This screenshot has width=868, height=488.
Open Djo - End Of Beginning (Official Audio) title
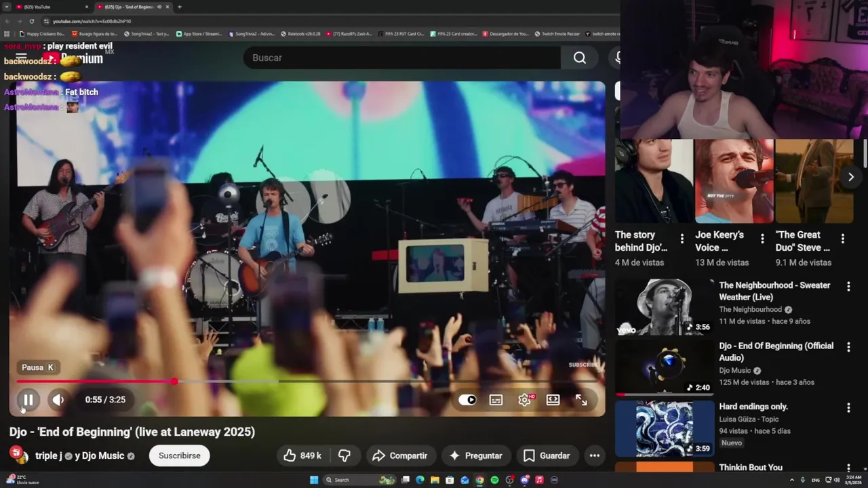[x=776, y=352]
